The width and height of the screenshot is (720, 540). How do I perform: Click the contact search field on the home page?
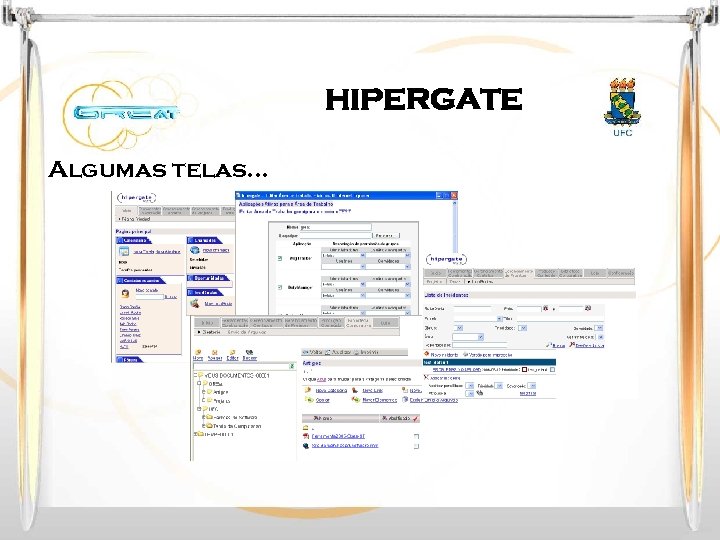click(149, 297)
